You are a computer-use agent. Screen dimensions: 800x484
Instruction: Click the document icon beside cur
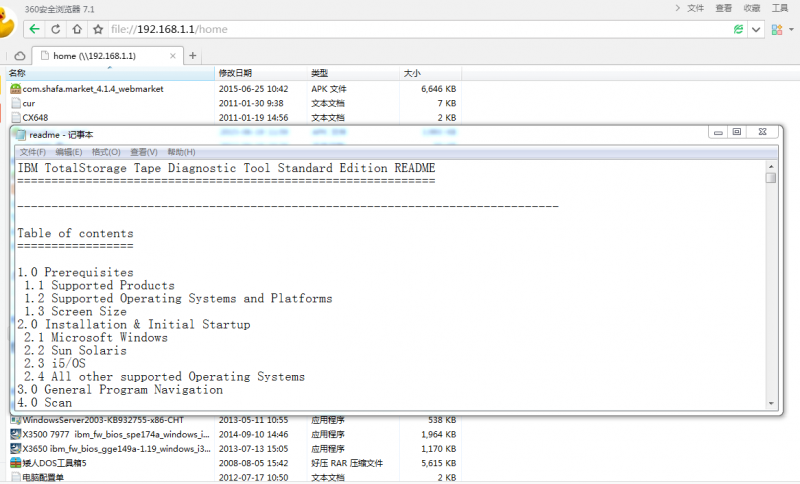tap(16, 103)
